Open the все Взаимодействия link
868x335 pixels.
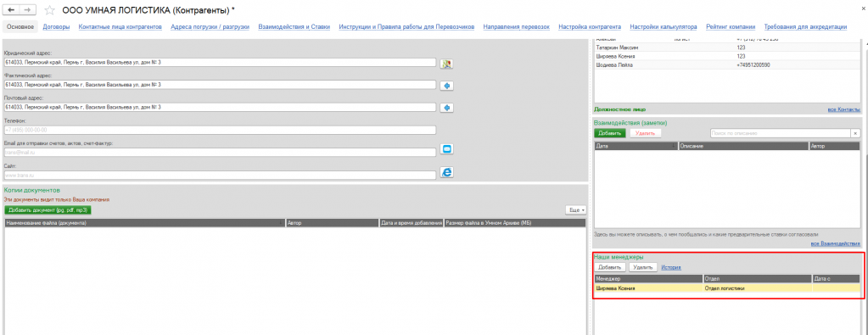click(836, 243)
